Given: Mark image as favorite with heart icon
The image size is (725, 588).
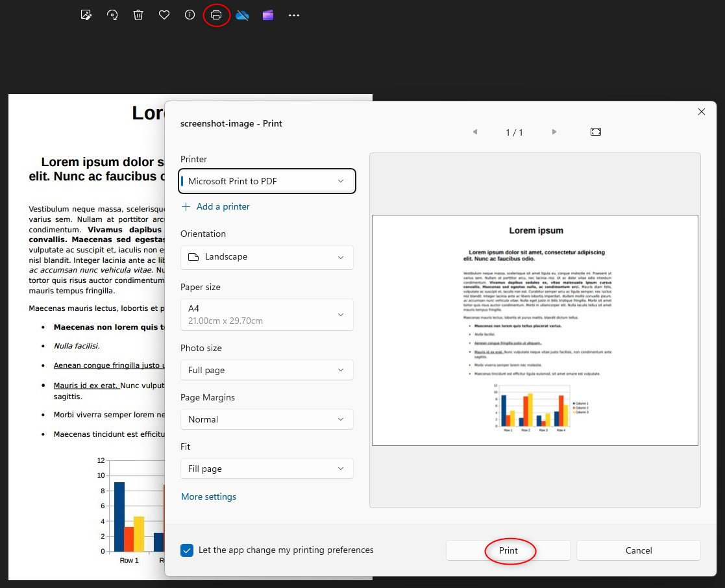Looking at the screenshot, I should 164,15.
